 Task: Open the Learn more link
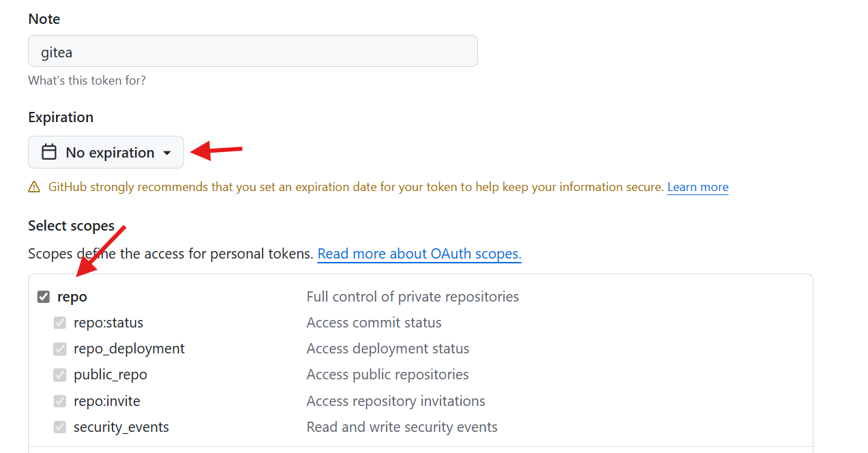coord(698,187)
